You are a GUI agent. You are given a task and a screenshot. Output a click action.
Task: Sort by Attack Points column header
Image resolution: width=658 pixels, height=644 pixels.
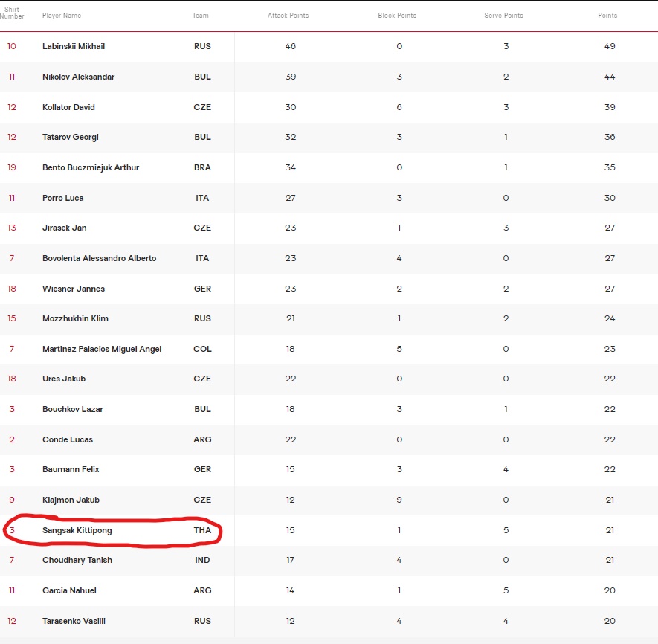point(288,16)
